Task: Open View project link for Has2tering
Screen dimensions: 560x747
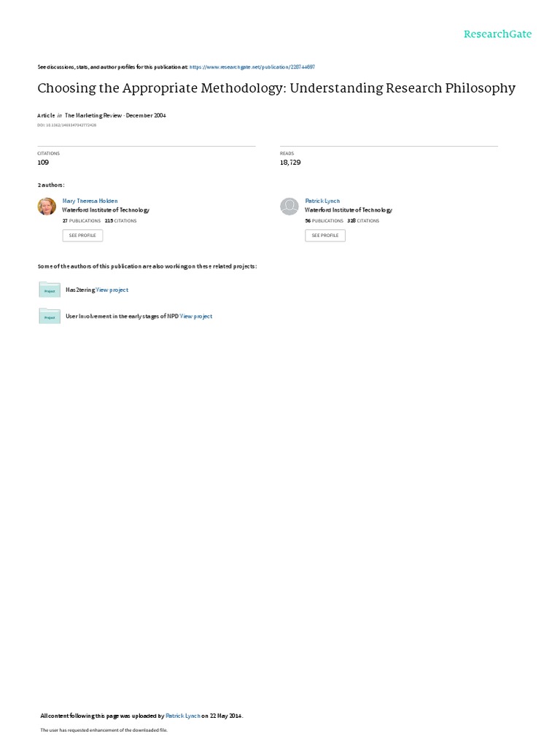Action: 112,290
